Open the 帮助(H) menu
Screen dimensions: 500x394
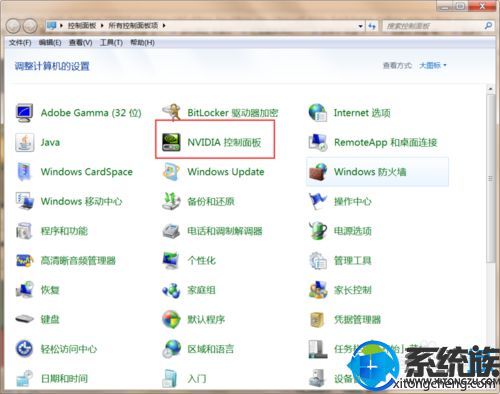(142, 43)
